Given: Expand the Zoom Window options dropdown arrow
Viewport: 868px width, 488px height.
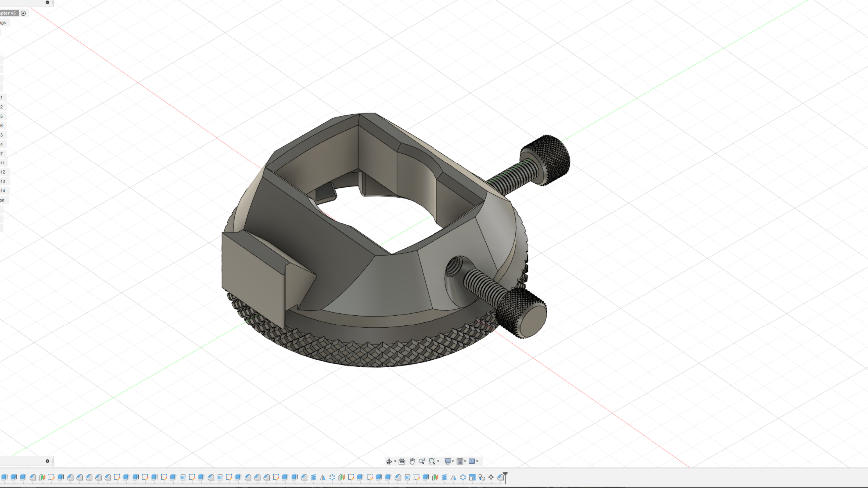Looking at the screenshot, I should click(x=438, y=461).
